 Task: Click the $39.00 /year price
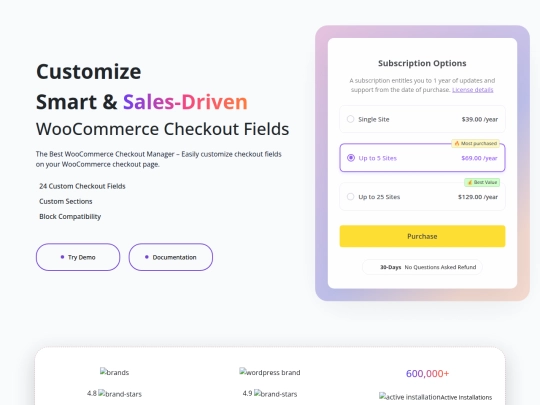click(x=480, y=120)
